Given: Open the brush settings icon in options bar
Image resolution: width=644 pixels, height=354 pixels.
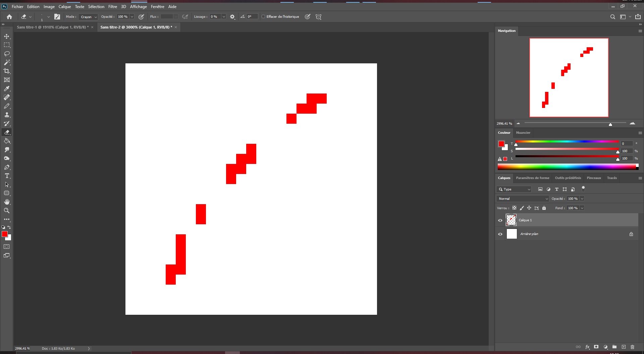Looking at the screenshot, I should [232, 16].
